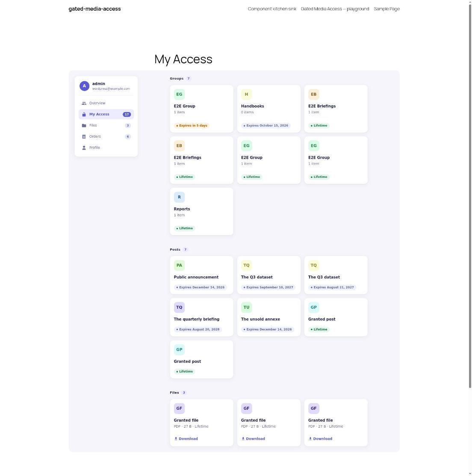Select the My Access sidebar item label
Viewport: 472px width, 476px height.
point(99,115)
